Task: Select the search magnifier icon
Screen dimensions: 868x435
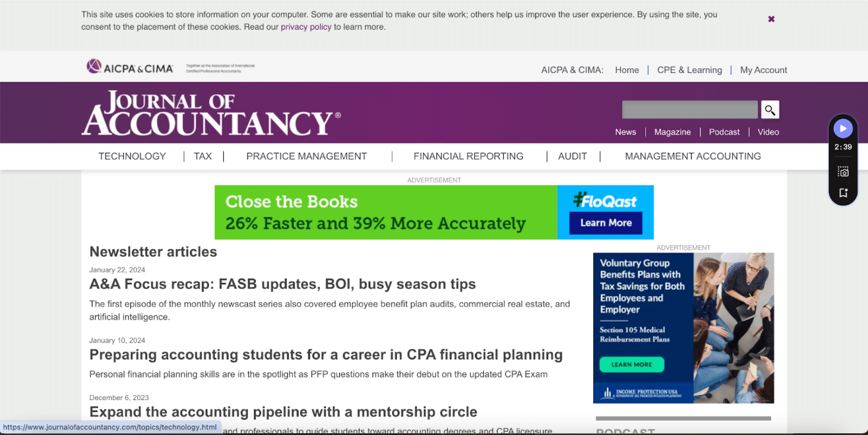Action: pos(770,109)
